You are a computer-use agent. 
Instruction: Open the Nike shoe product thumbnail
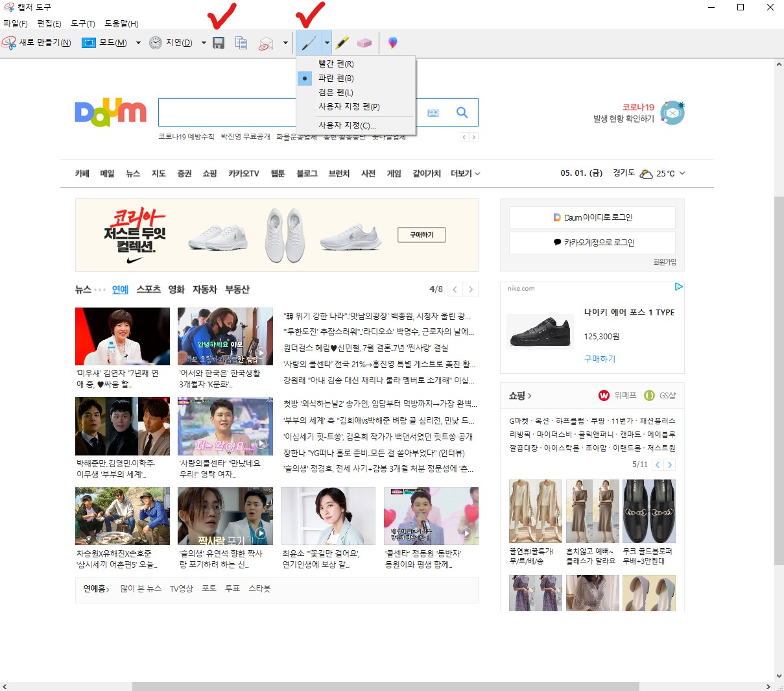[x=540, y=332]
